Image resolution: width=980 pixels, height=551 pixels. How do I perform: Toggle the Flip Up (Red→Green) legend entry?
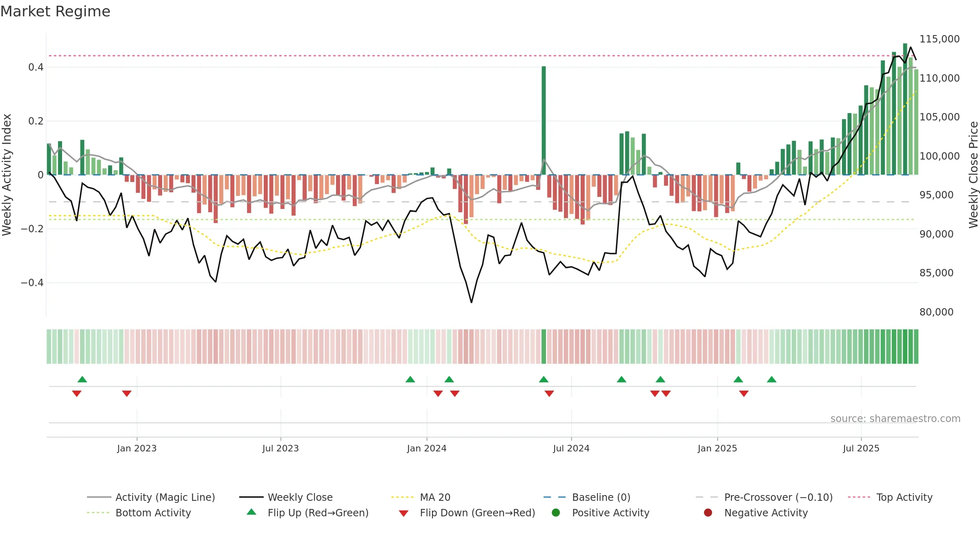point(307,513)
